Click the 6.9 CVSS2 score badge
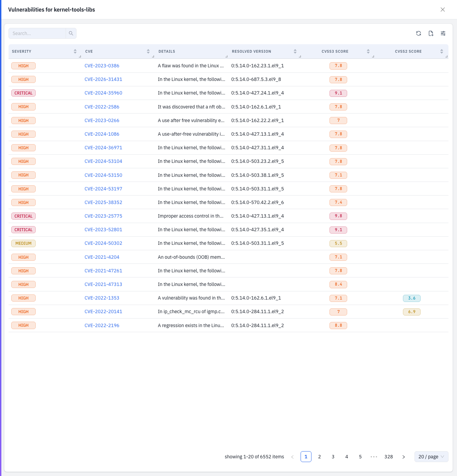 point(412,312)
